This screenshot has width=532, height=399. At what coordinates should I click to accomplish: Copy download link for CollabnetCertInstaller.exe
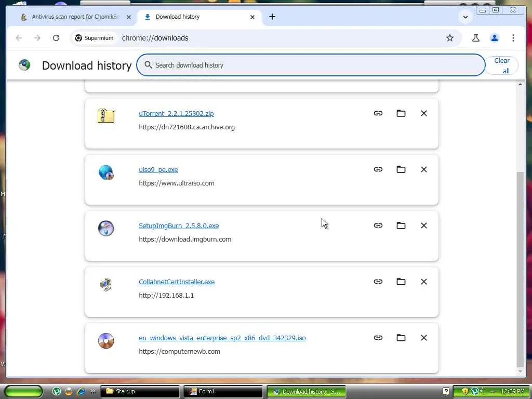378,282
